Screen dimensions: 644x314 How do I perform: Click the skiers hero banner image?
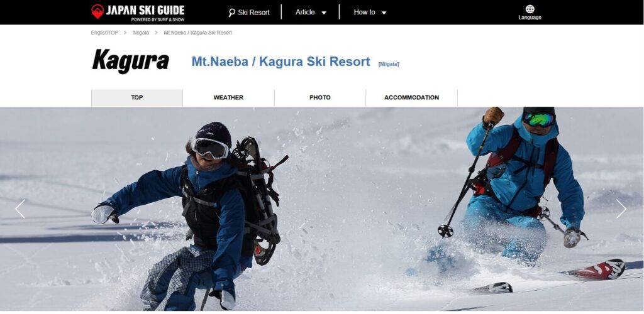coord(322,208)
